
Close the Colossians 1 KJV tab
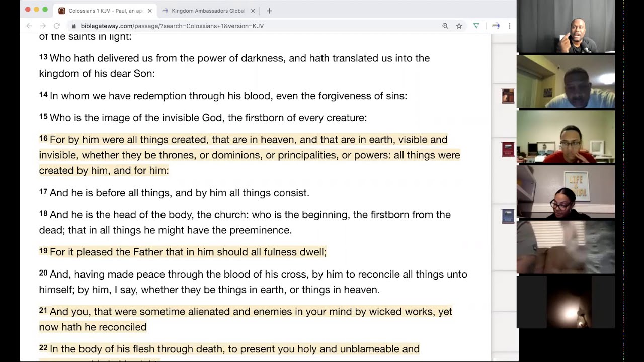coord(149,11)
